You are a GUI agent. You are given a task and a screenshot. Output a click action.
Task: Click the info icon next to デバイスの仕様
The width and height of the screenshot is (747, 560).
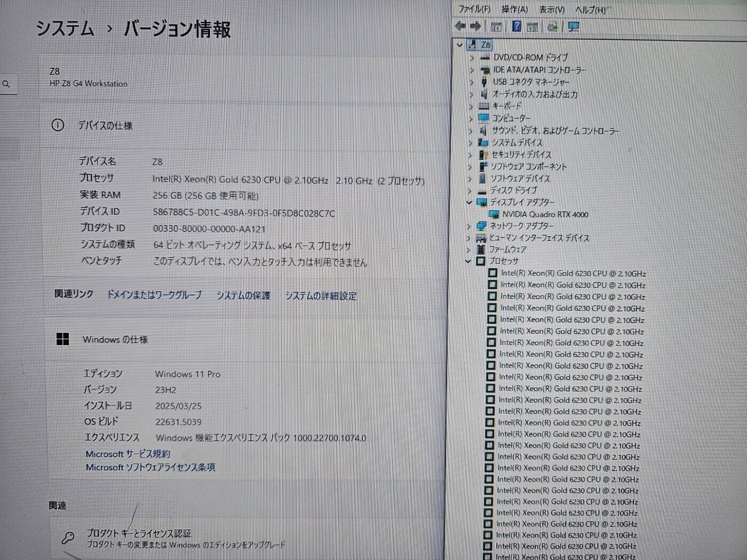tap(58, 125)
